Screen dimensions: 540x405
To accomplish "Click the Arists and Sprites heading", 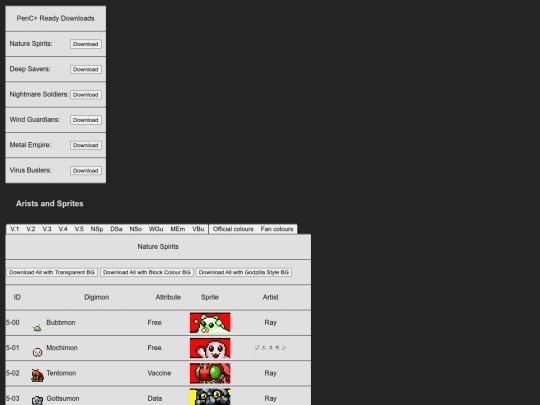I will pyautogui.click(x=50, y=204).
